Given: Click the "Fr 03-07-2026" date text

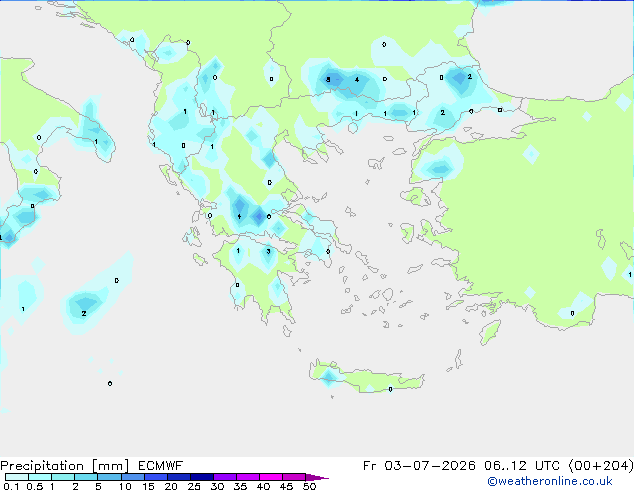Looking at the screenshot, I should 419,466.
